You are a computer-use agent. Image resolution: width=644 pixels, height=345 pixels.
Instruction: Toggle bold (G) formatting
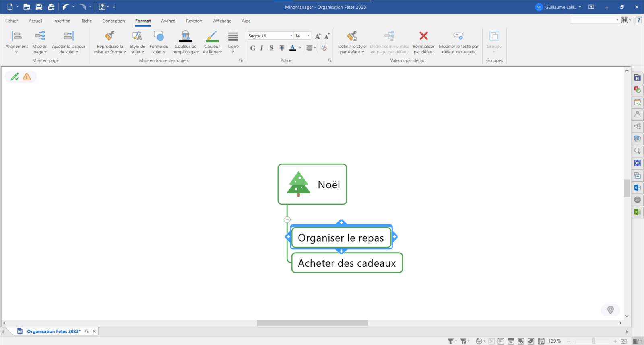253,48
